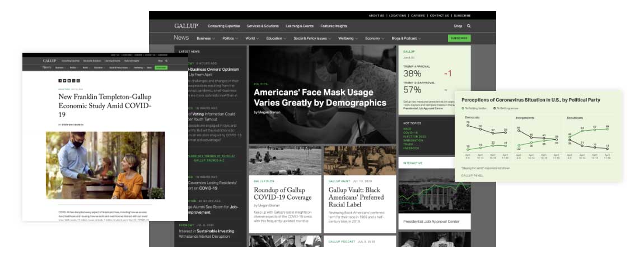Click green Subscribe button in article window
Screen dimensions: 644x258
pos(161,67)
